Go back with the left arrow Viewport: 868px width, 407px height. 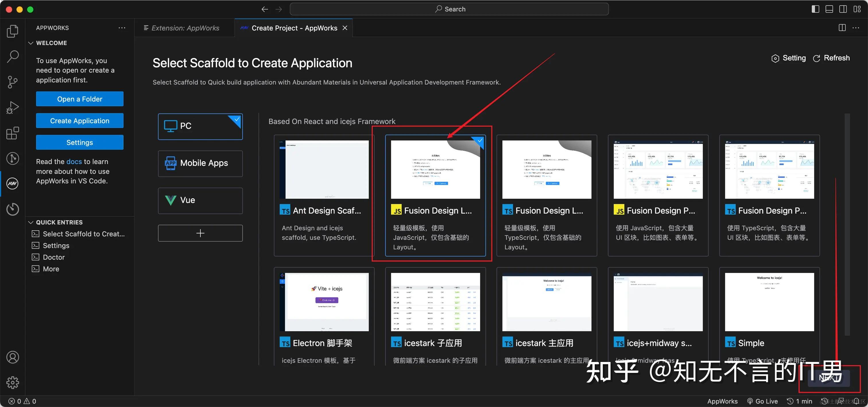265,9
